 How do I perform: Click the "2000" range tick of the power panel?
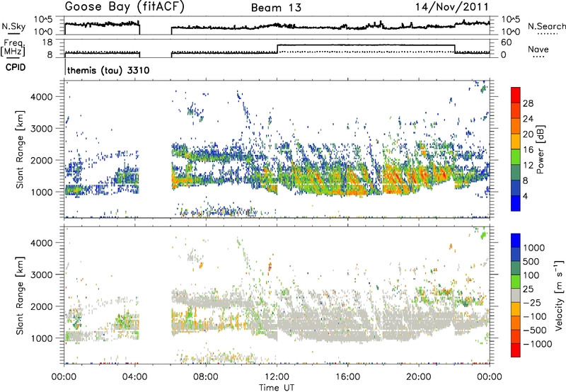coord(42,160)
